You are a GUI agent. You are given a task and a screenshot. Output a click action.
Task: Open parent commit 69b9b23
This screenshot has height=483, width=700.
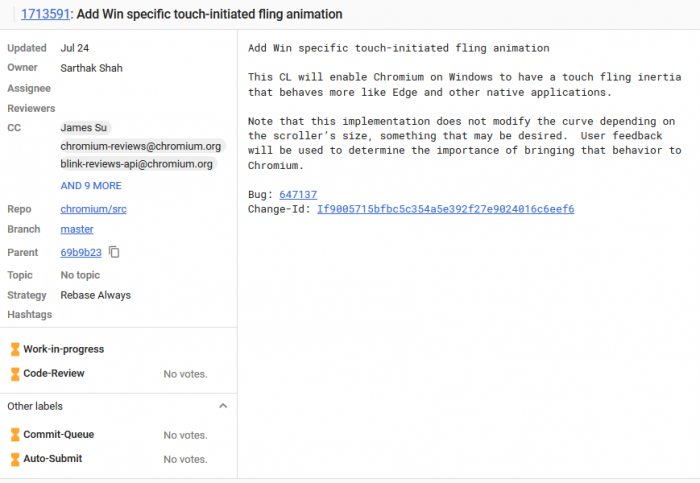(x=81, y=252)
